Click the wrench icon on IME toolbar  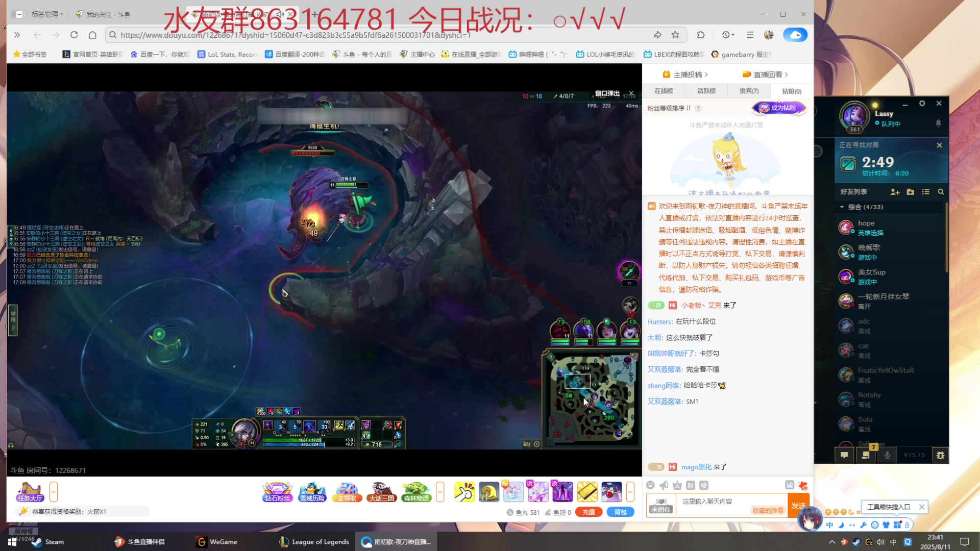coord(863,524)
